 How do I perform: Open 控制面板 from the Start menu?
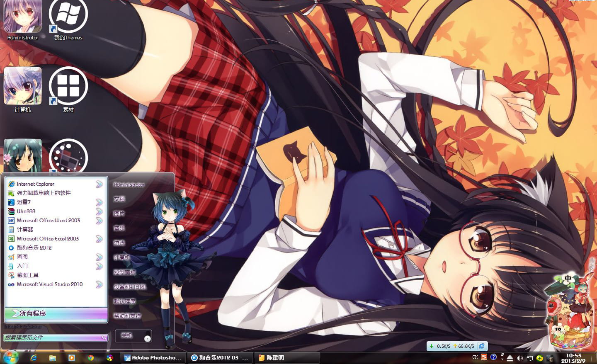tap(125, 272)
